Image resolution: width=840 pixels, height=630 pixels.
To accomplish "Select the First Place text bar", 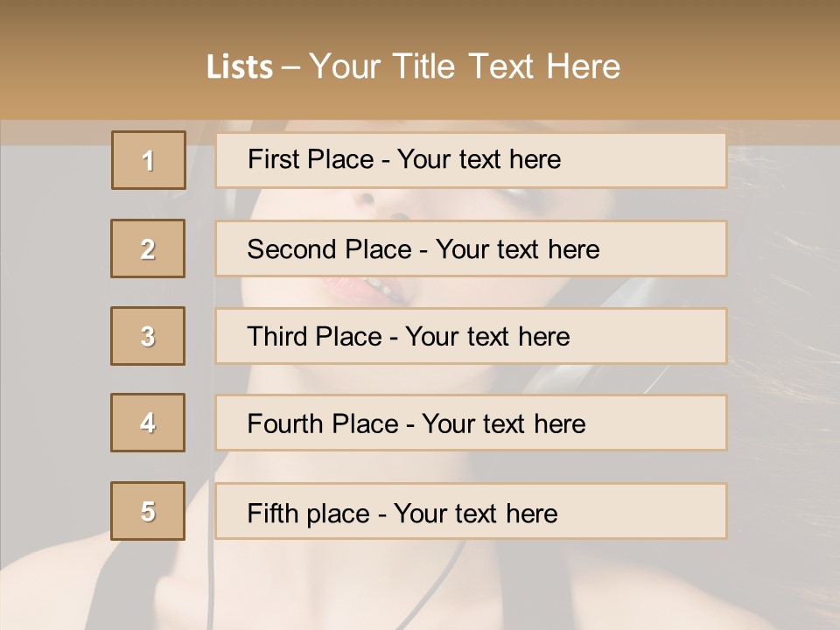I will coord(471,160).
